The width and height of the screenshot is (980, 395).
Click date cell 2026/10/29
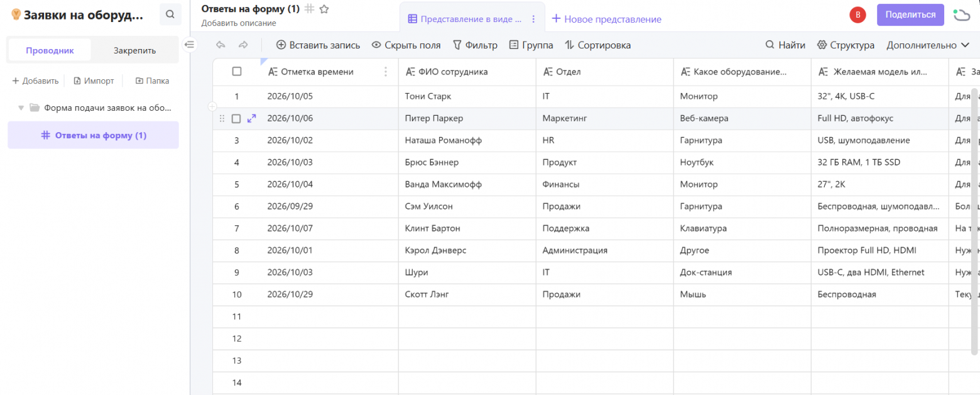(x=329, y=294)
